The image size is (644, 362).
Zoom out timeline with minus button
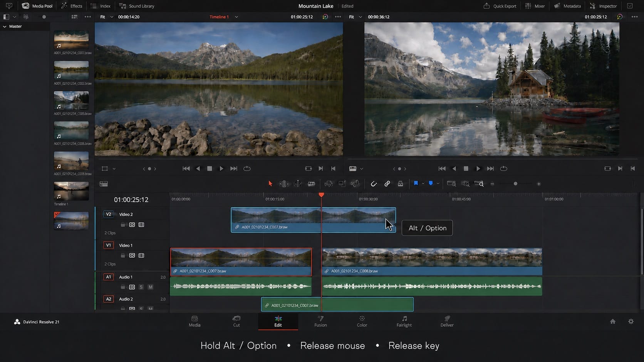(x=492, y=184)
